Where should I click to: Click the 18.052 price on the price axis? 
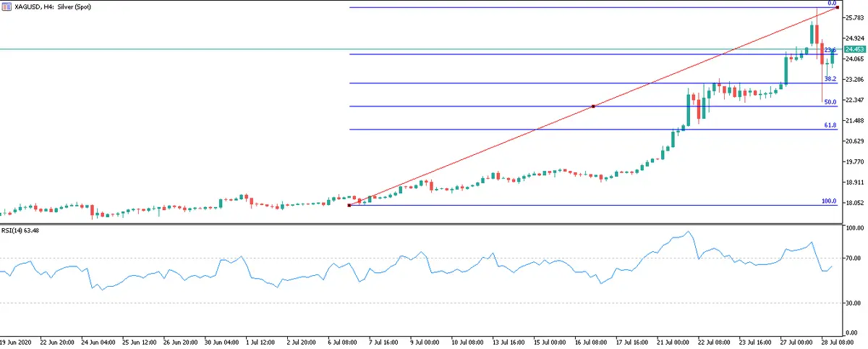click(855, 203)
